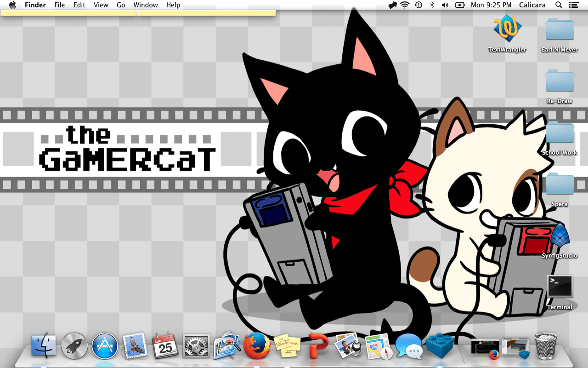
Task: Open the Apple menu
Action: click(x=12, y=5)
